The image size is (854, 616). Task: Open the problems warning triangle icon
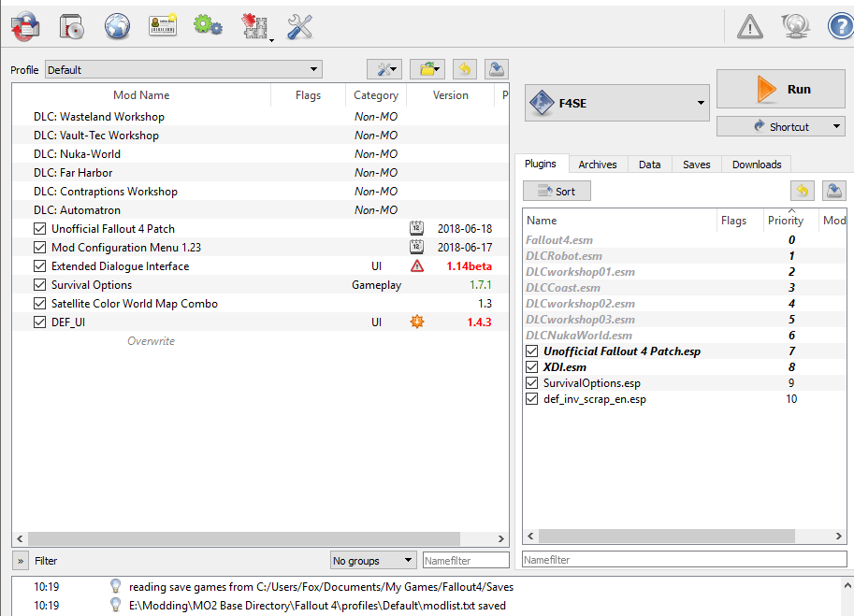pyautogui.click(x=750, y=26)
